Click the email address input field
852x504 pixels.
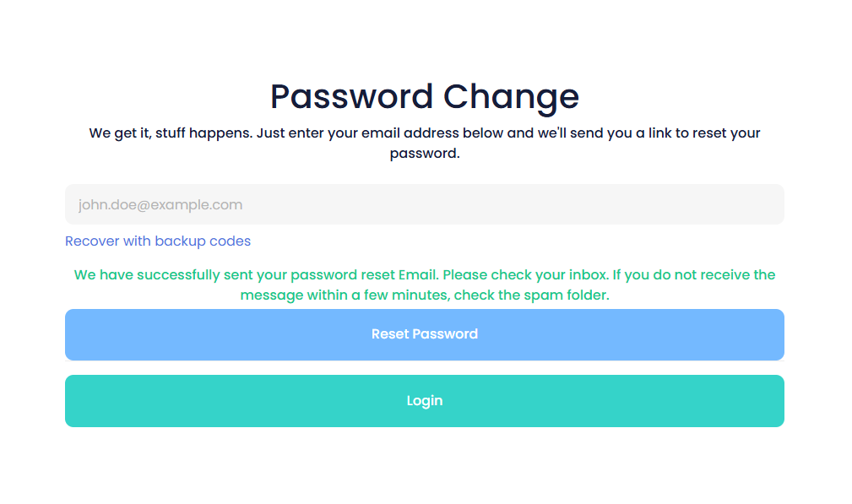click(424, 204)
